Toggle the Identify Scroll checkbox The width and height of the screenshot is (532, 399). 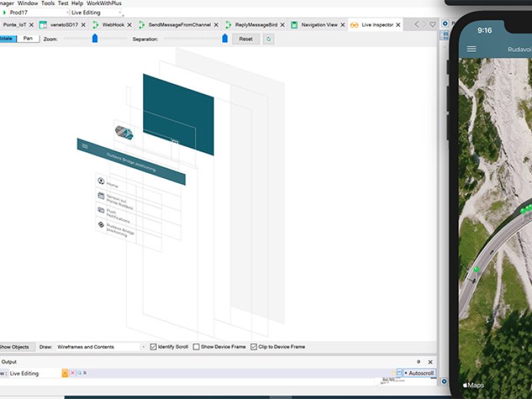tap(154, 346)
